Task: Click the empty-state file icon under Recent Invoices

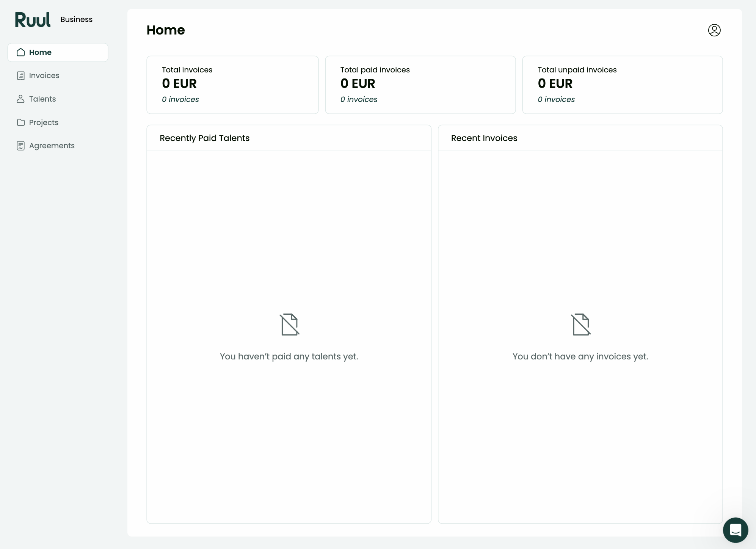Action: point(581,325)
